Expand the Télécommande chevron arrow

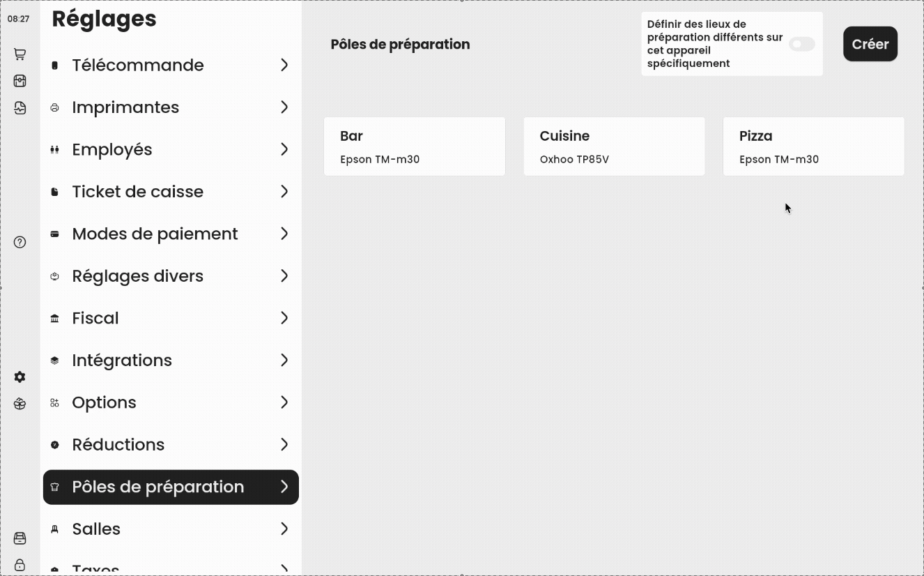click(x=284, y=65)
